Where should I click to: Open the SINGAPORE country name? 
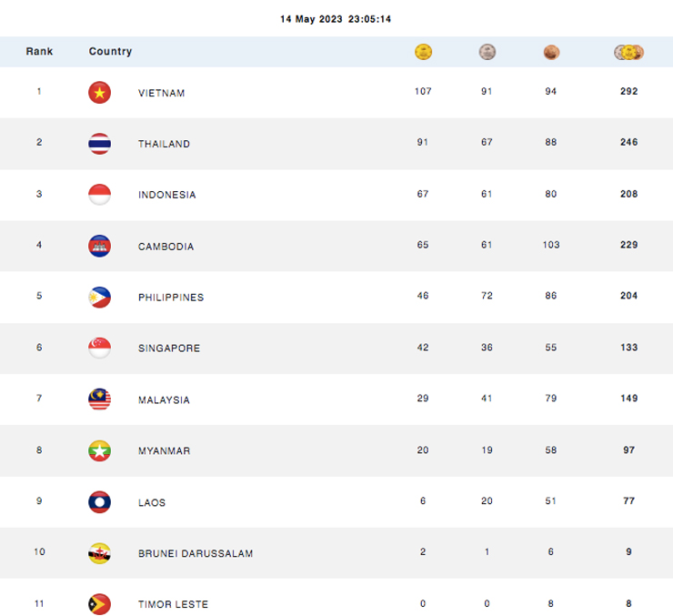pos(167,348)
